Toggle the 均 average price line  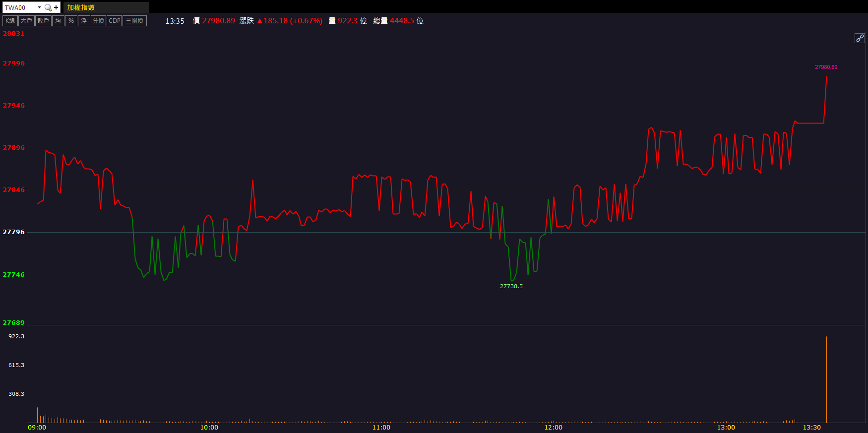click(x=59, y=21)
